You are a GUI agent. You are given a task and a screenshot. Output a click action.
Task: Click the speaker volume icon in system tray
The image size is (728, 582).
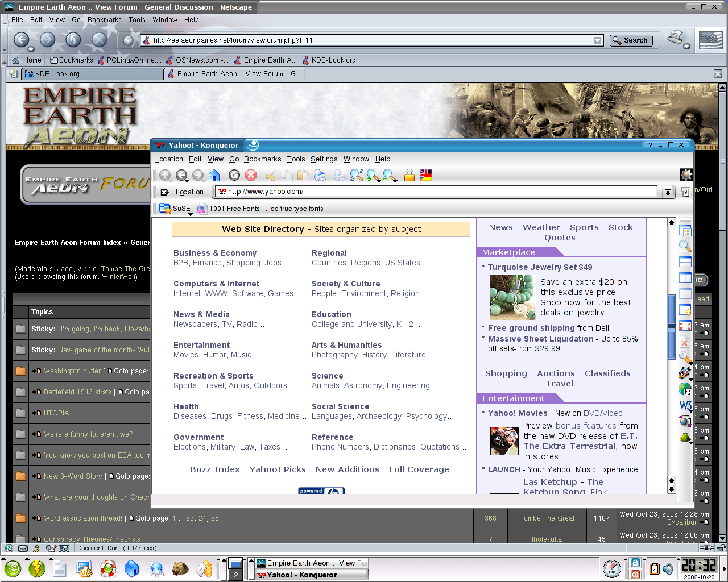click(668, 568)
